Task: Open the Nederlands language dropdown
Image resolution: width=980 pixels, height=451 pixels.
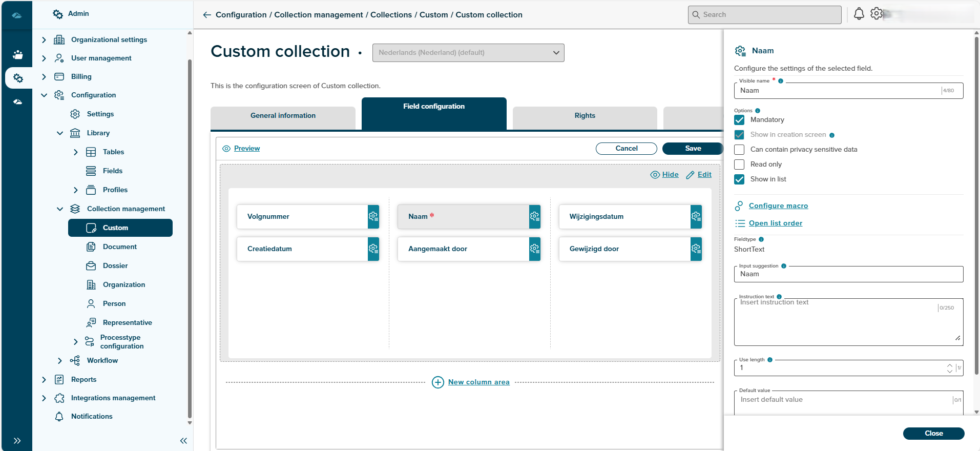Action: pos(468,53)
